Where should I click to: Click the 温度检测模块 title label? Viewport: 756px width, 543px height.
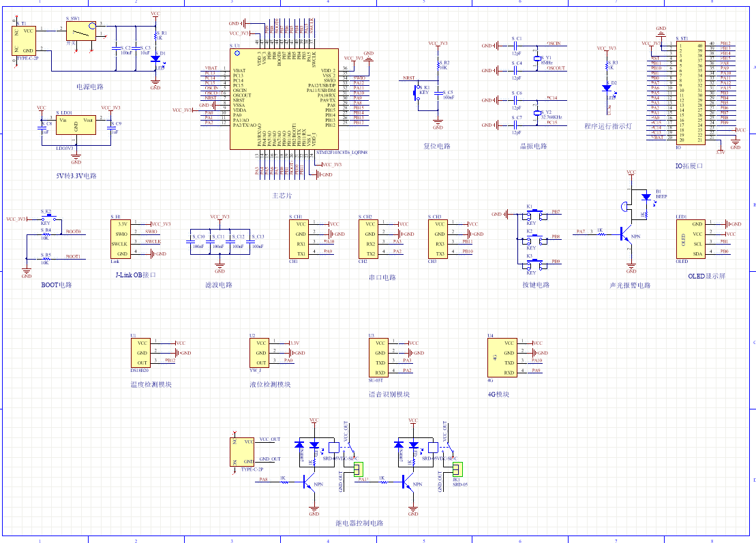point(151,384)
